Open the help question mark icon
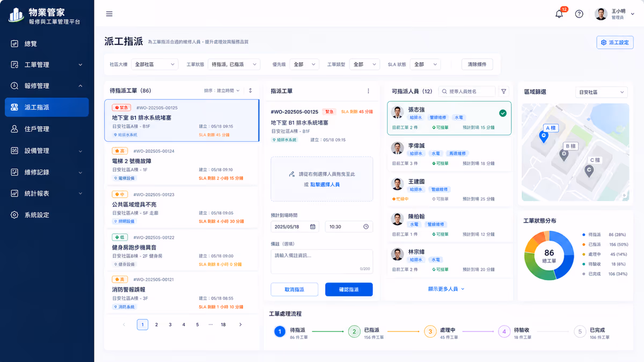The image size is (644, 362). (579, 14)
